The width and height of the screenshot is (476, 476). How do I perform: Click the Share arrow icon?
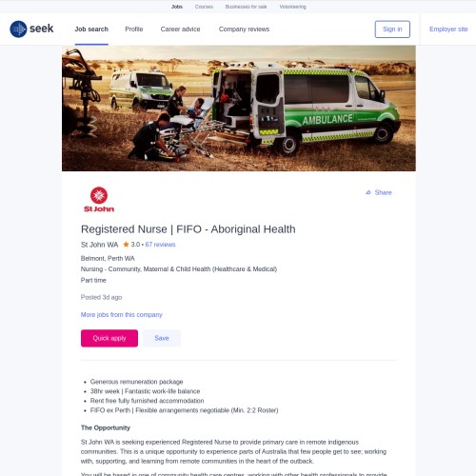(x=368, y=192)
